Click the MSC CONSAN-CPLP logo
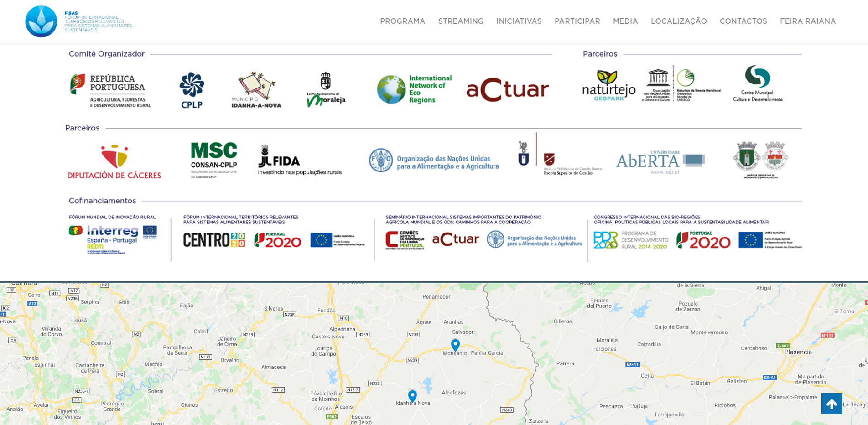868x425 pixels. tap(214, 160)
